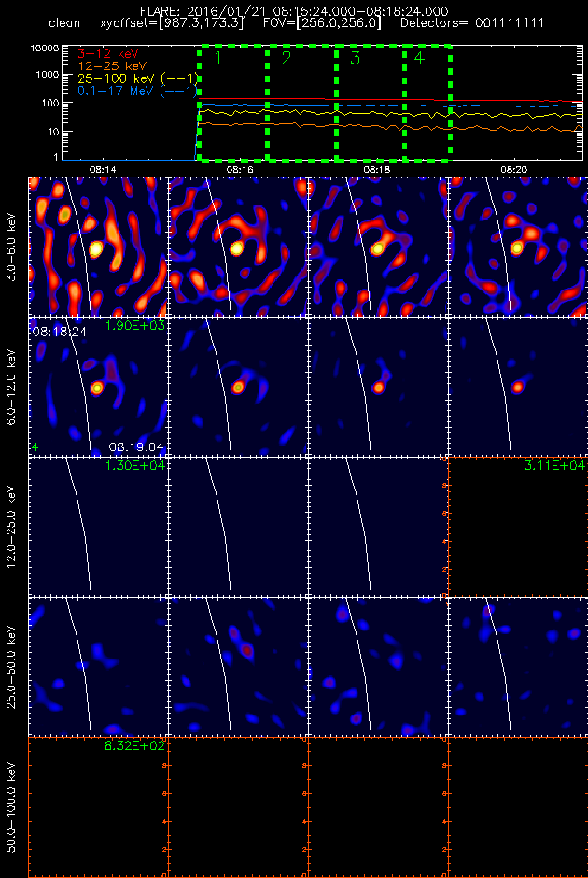This screenshot has height=878, width=588.
Task: Open the 3.0-6.0 keV image for interval 2
Action: (x=238, y=247)
